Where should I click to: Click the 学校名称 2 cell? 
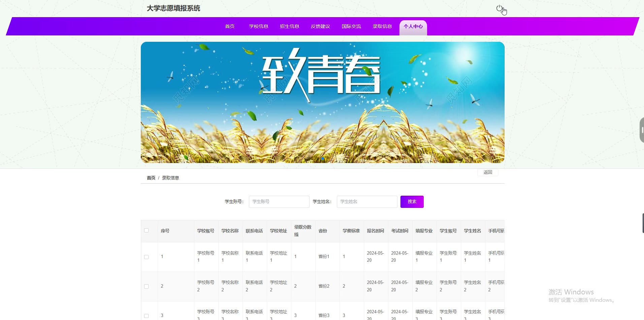tap(230, 286)
